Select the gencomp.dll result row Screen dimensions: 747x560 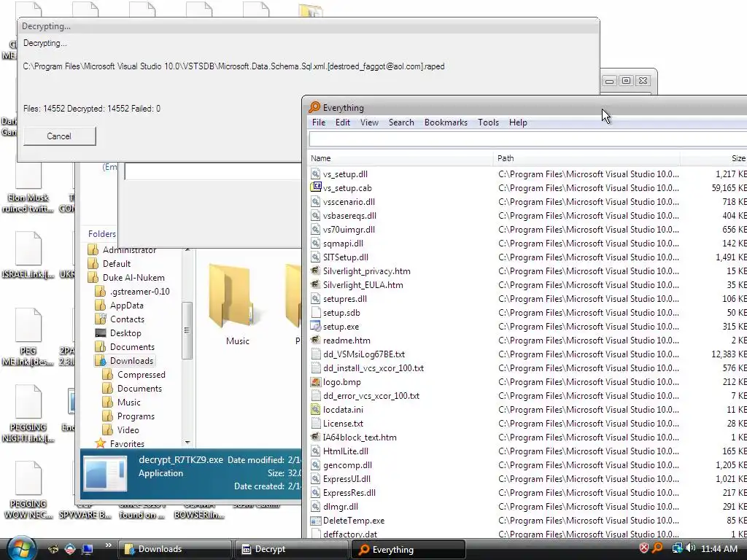[x=527, y=465]
